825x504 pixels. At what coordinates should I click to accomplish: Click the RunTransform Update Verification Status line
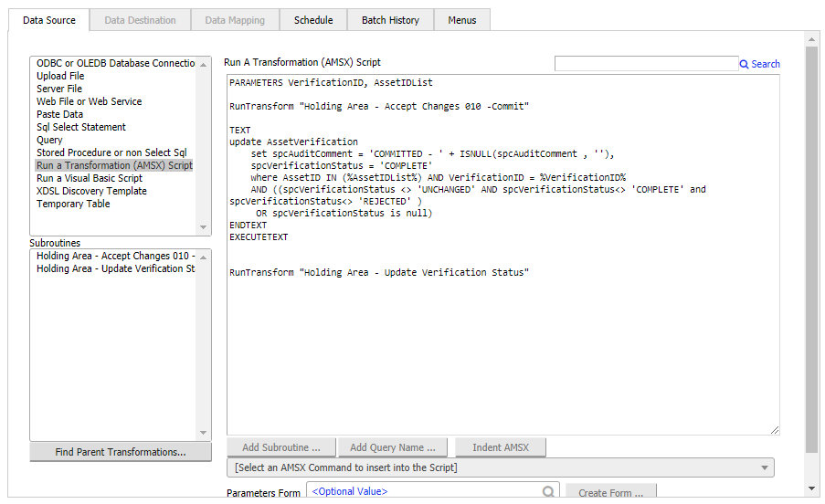click(379, 272)
